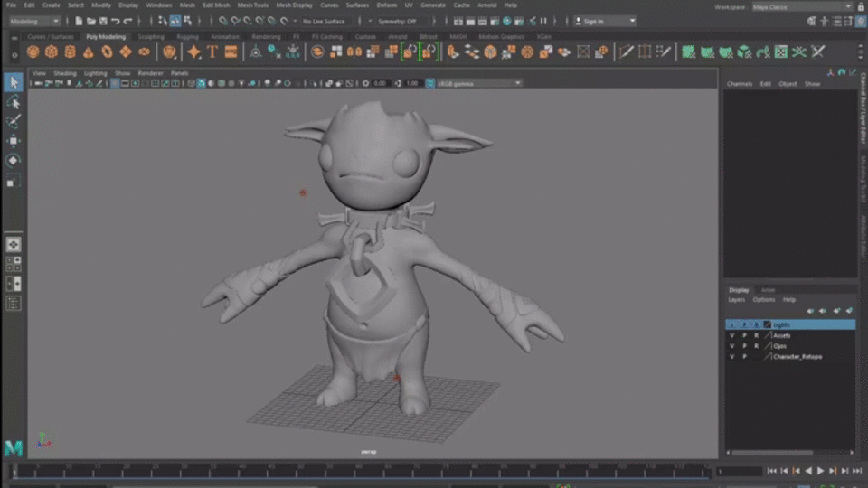The width and height of the screenshot is (868, 488).
Task: Toggle playback P of Assets layer
Action: [744, 335]
